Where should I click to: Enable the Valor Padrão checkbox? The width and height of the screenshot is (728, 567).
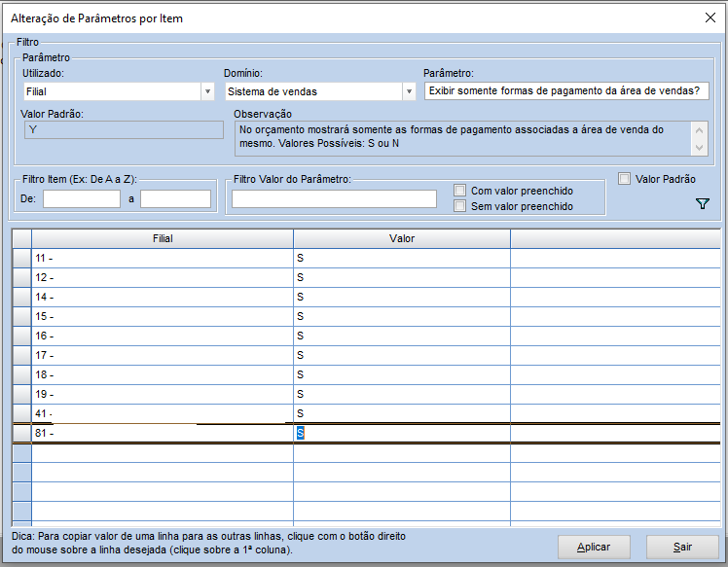click(x=625, y=179)
